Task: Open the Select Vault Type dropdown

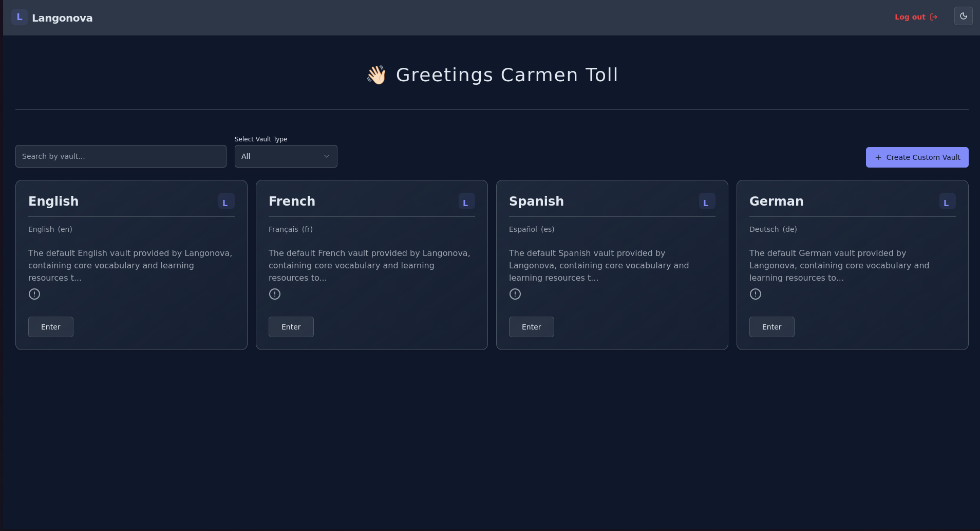Action: pyautogui.click(x=286, y=156)
